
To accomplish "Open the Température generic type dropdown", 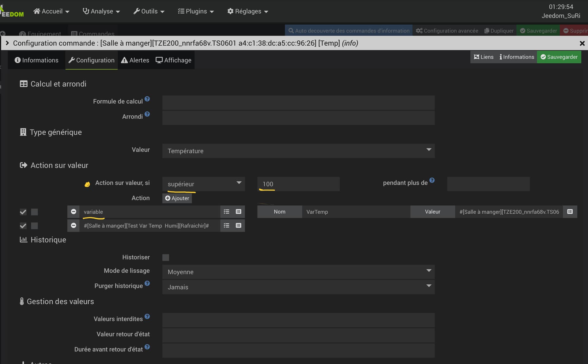I will (298, 151).
